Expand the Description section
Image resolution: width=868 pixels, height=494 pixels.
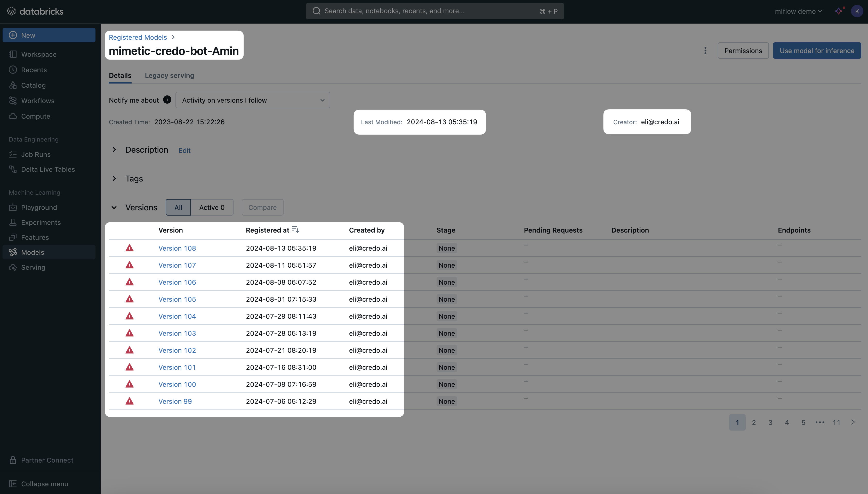114,150
